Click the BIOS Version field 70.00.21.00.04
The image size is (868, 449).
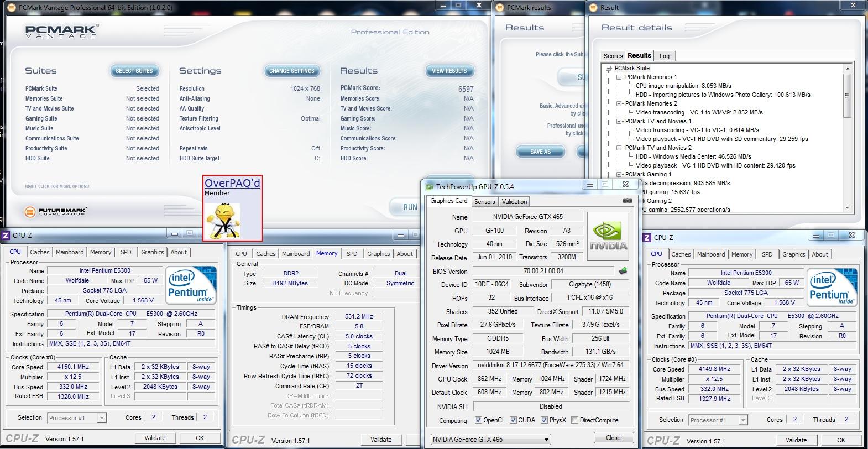(543, 271)
